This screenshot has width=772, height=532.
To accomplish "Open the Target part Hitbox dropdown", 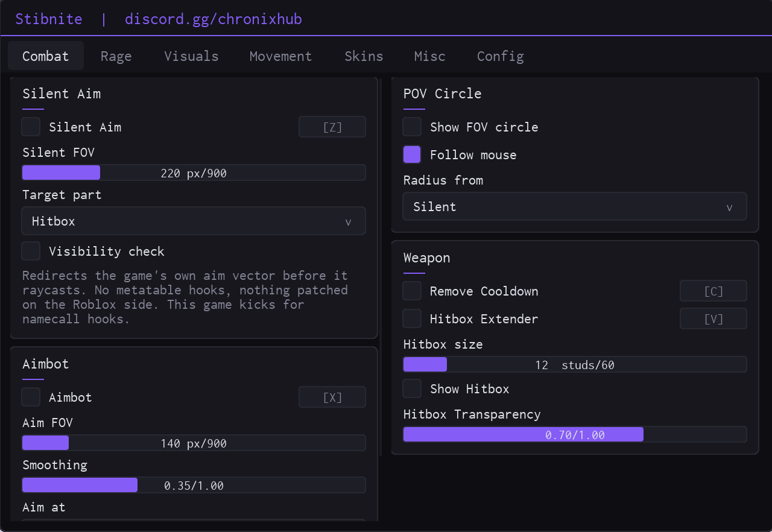I will coord(194,221).
